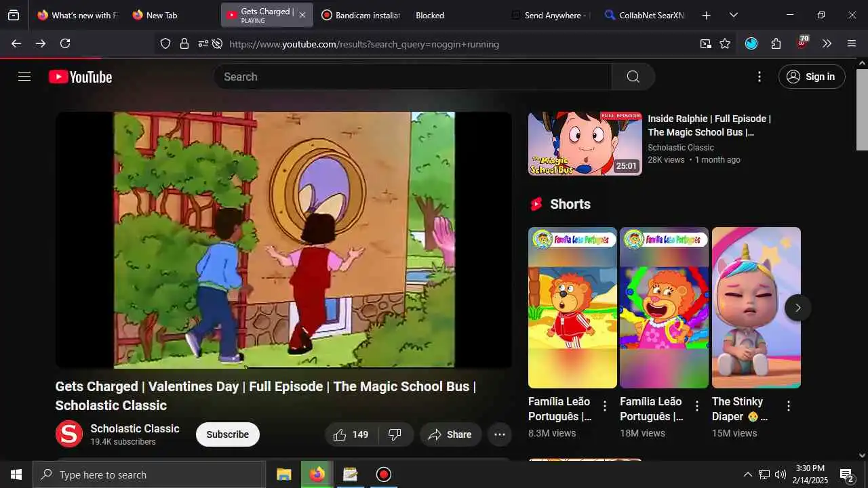Image resolution: width=868 pixels, height=488 pixels.
Task: Switch to Bandicam installation tab
Action: pyautogui.click(x=361, y=15)
